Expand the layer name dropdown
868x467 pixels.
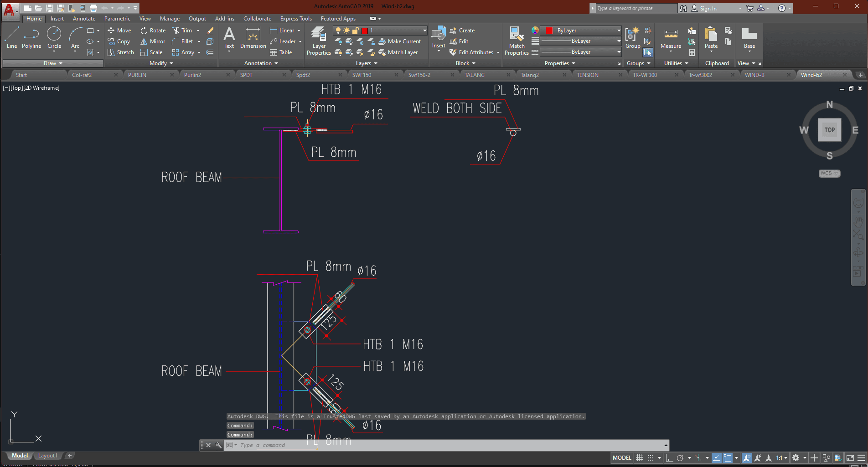424,31
